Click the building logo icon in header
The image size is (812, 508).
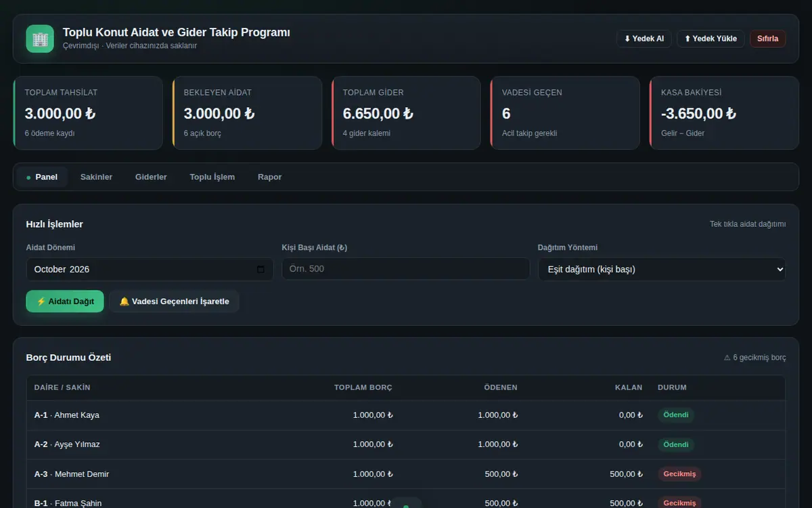(40, 39)
